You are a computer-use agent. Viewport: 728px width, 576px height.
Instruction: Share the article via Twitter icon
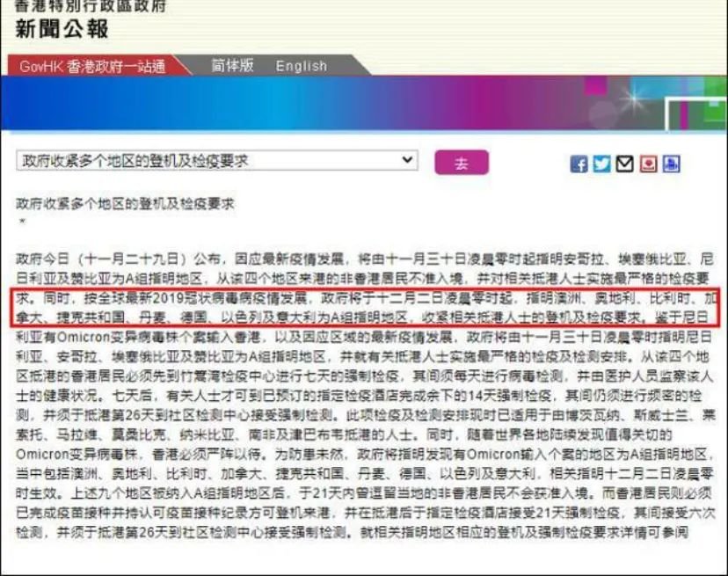point(601,164)
